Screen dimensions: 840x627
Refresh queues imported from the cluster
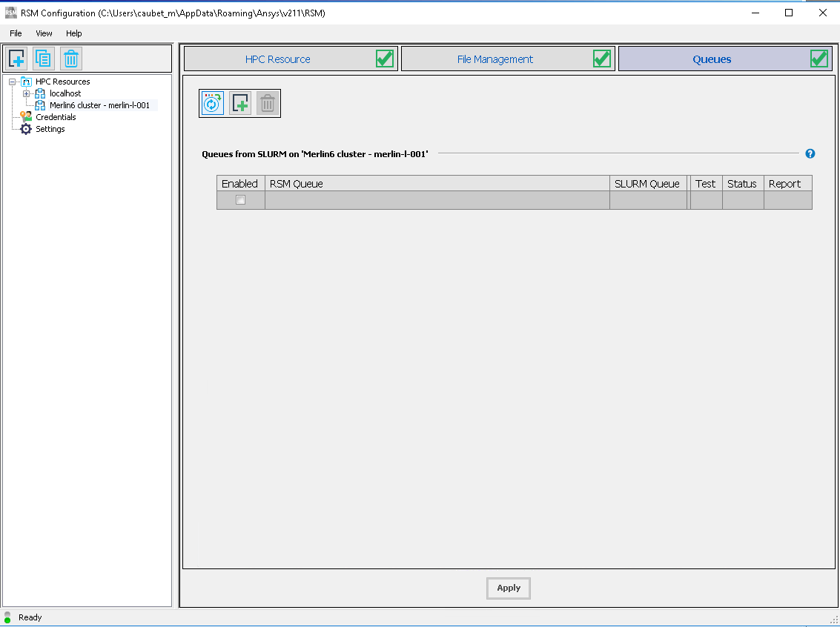pos(213,104)
